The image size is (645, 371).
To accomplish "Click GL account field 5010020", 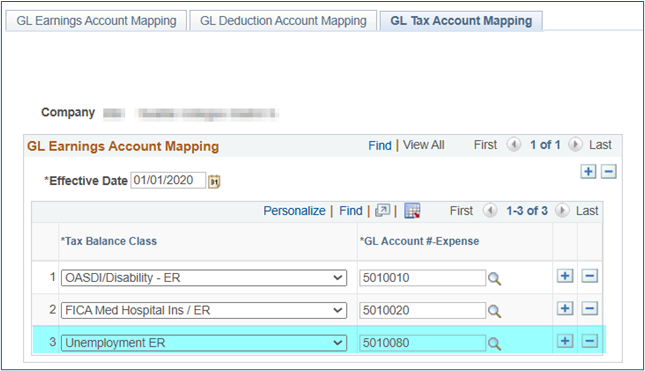I will click(x=422, y=310).
